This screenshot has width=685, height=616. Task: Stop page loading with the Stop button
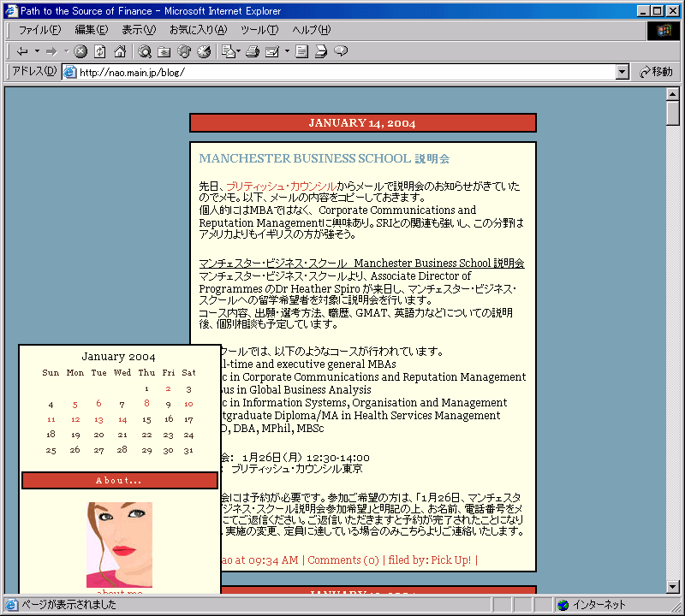coord(80,51)
